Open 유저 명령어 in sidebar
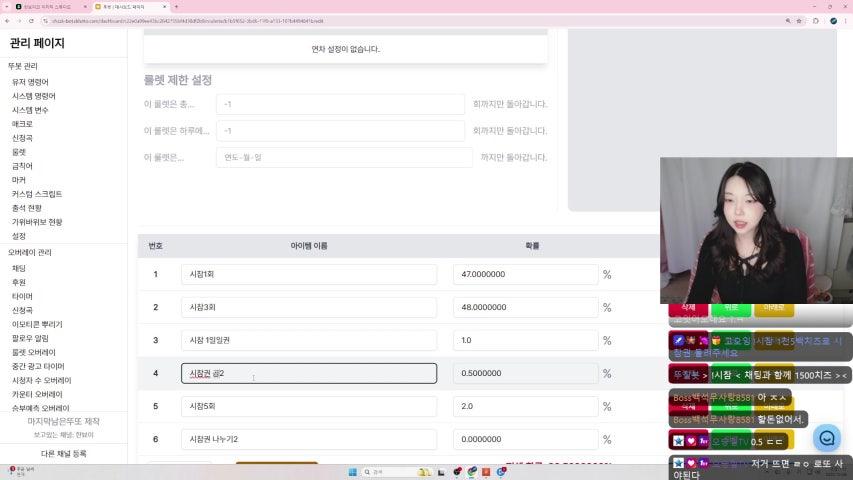This screenshot has width=853, height=480. [30, 82]
